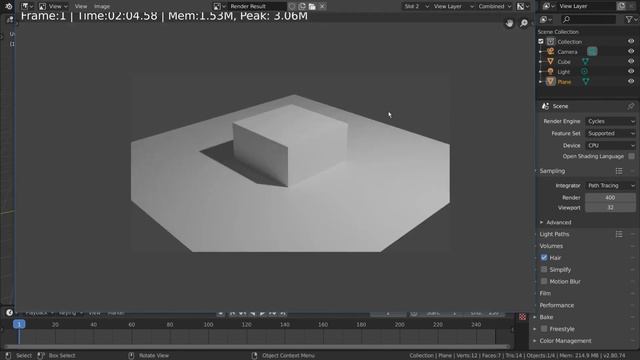
Task: Click the Render samples field showing 400
Action: click(x=610, y=198)
